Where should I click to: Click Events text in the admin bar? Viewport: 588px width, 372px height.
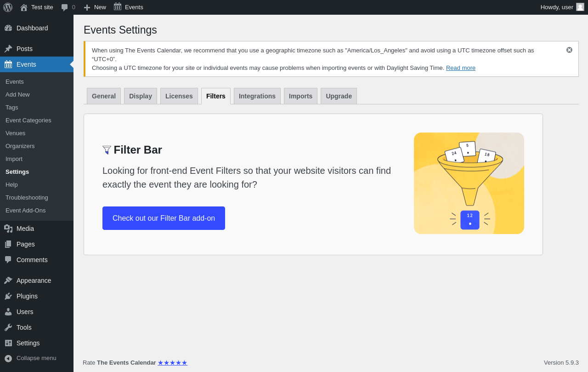[x=134, y=7]
